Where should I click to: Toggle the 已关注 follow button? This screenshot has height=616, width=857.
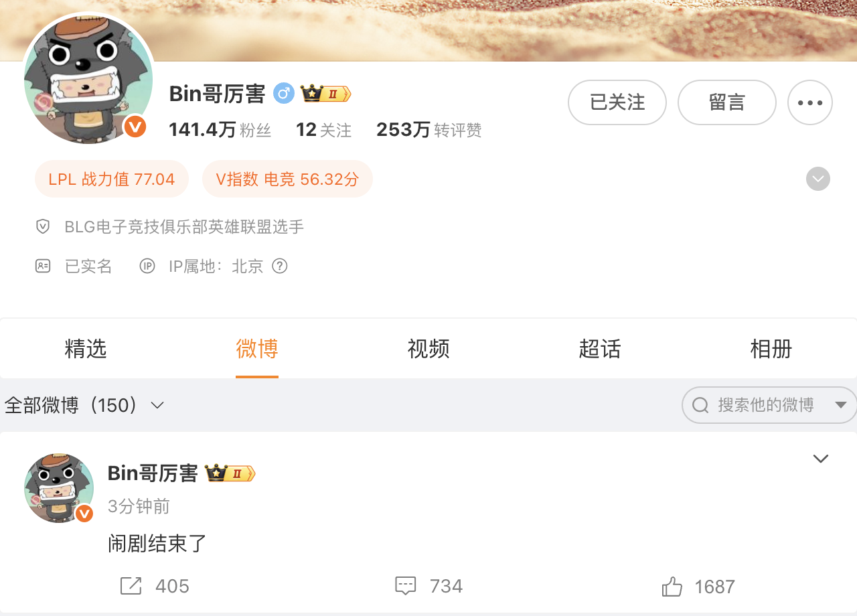(x=617, y=102)
